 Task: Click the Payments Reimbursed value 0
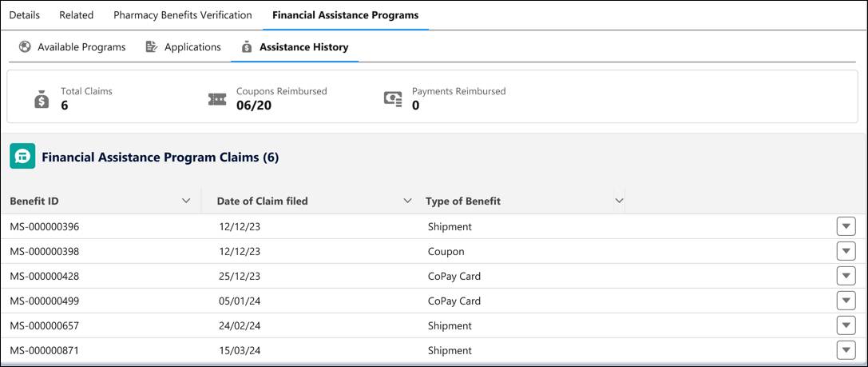(415, 106)
